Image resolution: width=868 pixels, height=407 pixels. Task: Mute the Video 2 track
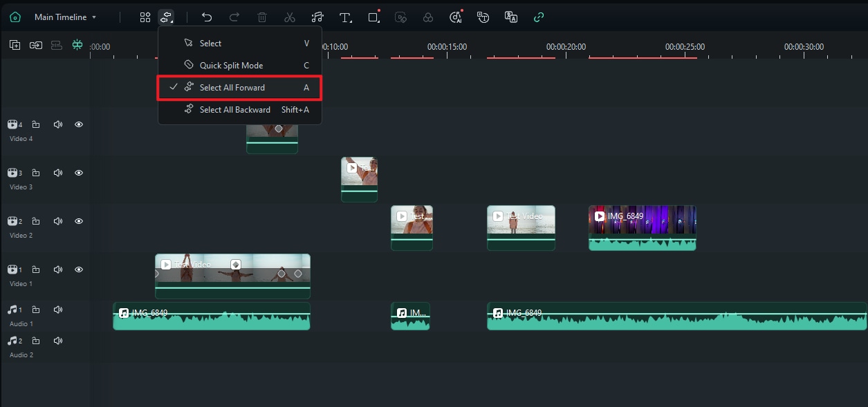point(58,222)
